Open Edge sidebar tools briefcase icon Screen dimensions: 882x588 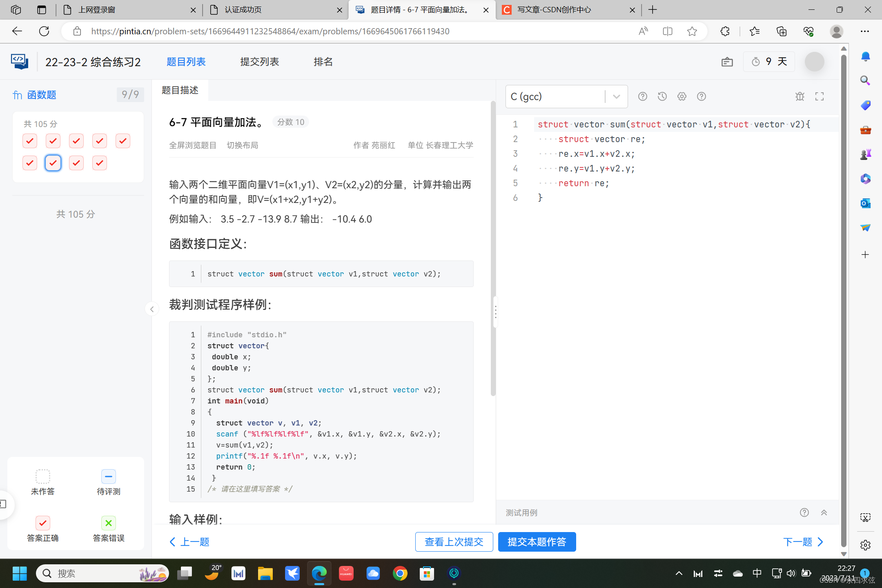pos(865,130)
